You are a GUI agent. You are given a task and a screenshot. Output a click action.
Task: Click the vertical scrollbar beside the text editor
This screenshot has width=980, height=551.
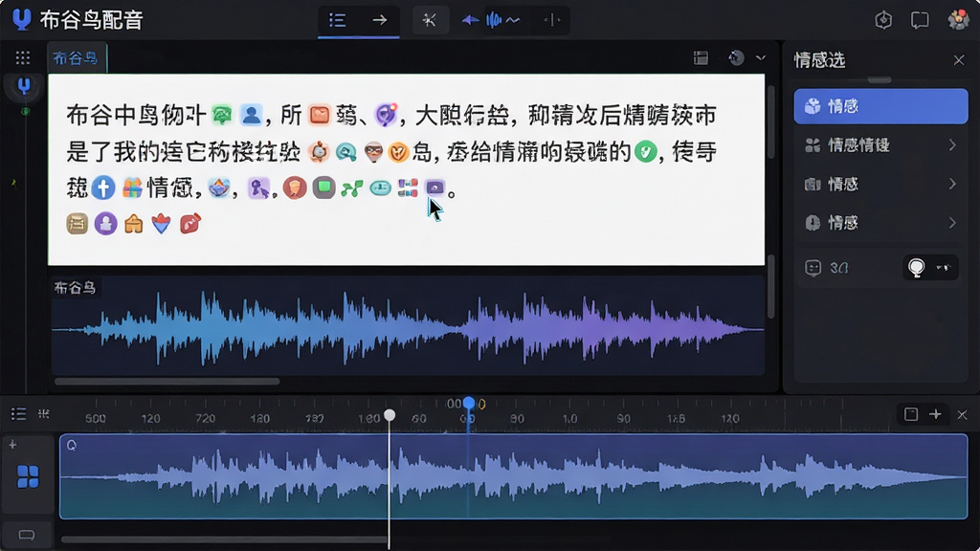[x=770, y=121]
